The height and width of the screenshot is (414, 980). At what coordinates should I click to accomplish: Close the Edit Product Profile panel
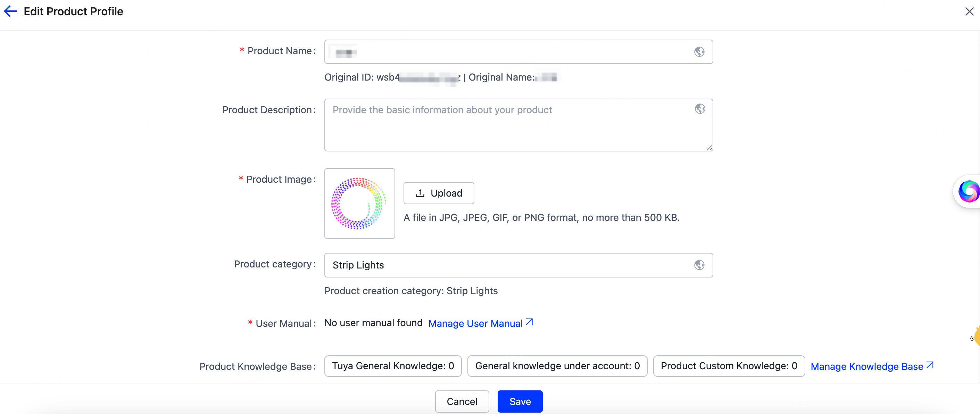click(x=969, y=11)
